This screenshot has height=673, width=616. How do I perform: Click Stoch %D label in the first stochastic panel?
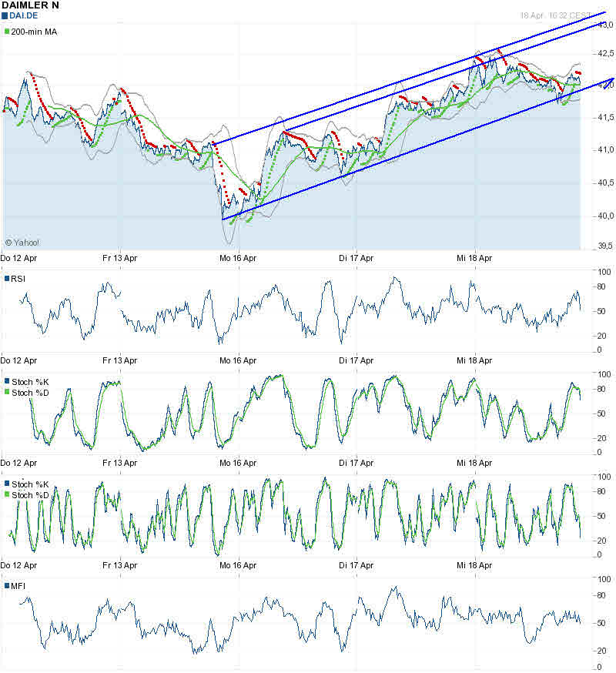pos(30,393)
